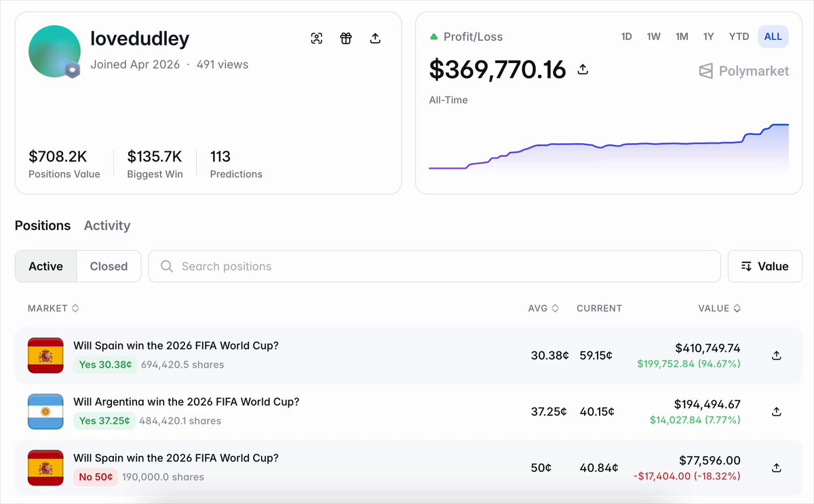Click the Polymarket logo
This screenshot has width=814, height=504.
click(x=744, y=71)
